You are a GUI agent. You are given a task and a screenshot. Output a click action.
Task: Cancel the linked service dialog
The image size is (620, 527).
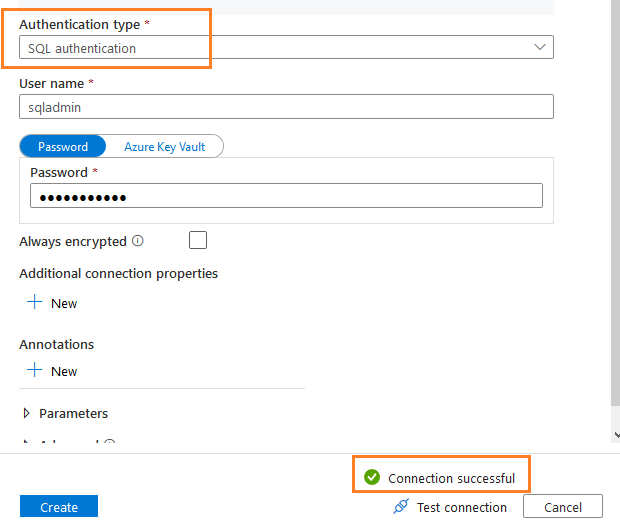tap(563, 507)
